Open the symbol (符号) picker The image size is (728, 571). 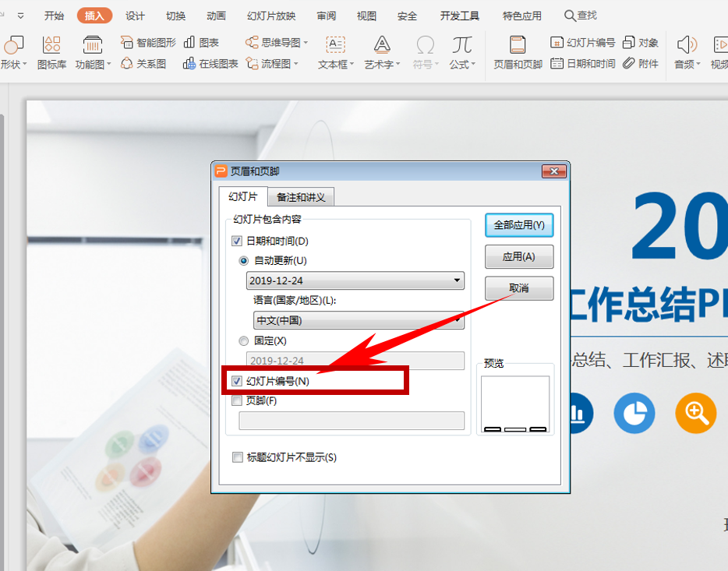426,53
